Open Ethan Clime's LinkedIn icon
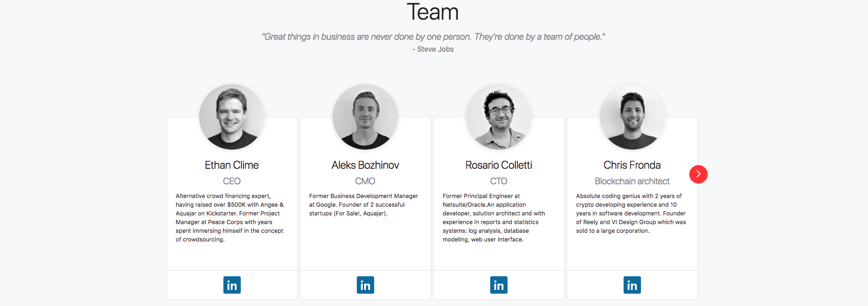 click(232, 285)
